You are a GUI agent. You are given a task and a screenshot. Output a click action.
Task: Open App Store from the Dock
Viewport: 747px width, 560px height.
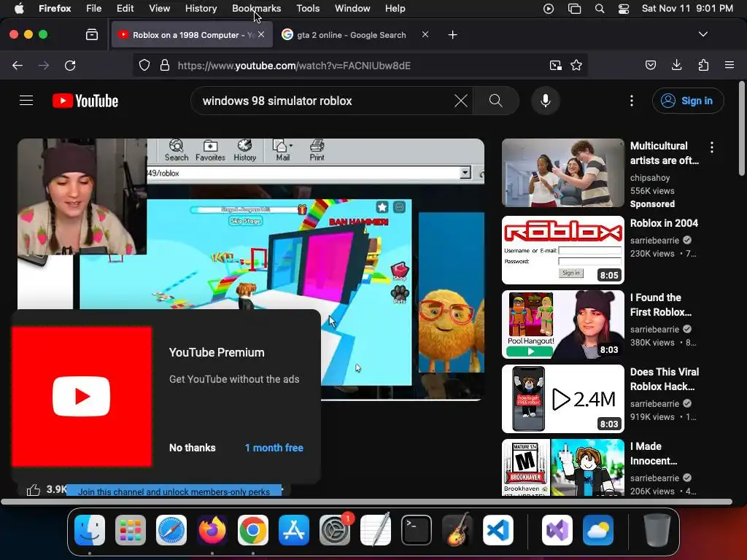tap(294, 530)
